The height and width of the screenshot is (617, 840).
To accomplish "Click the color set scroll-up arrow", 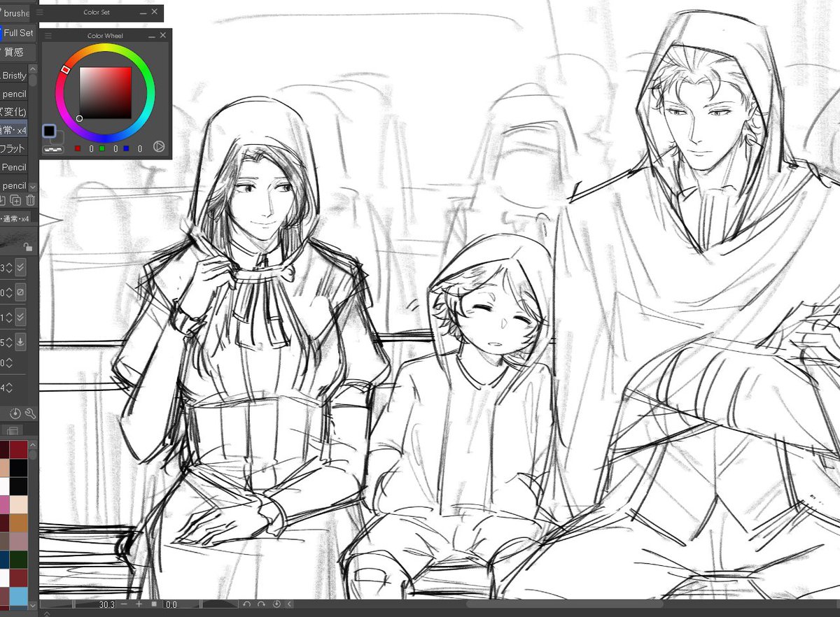I will [34, 444].
